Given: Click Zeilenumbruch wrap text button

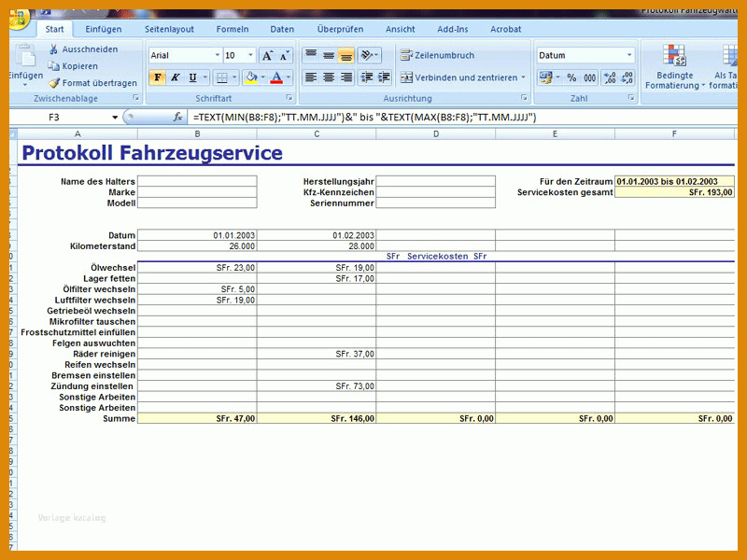Looking at the screenshot, I should (437, 55).
